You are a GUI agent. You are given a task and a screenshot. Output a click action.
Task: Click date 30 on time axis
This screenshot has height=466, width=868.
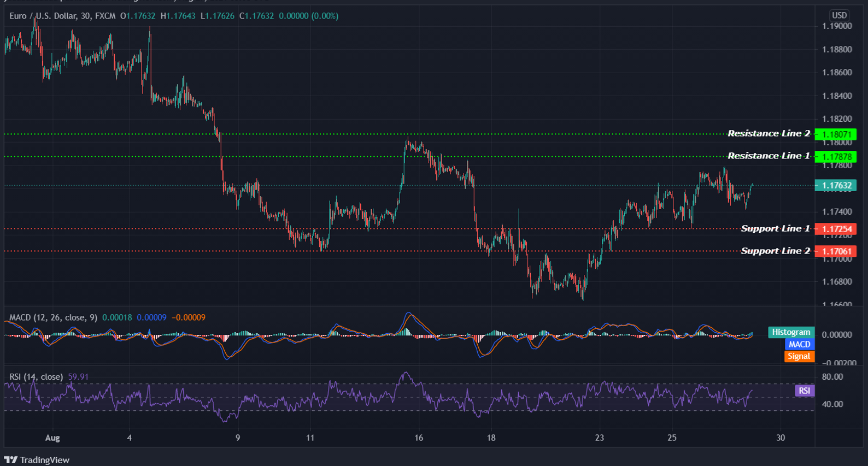tap(781, 438)
